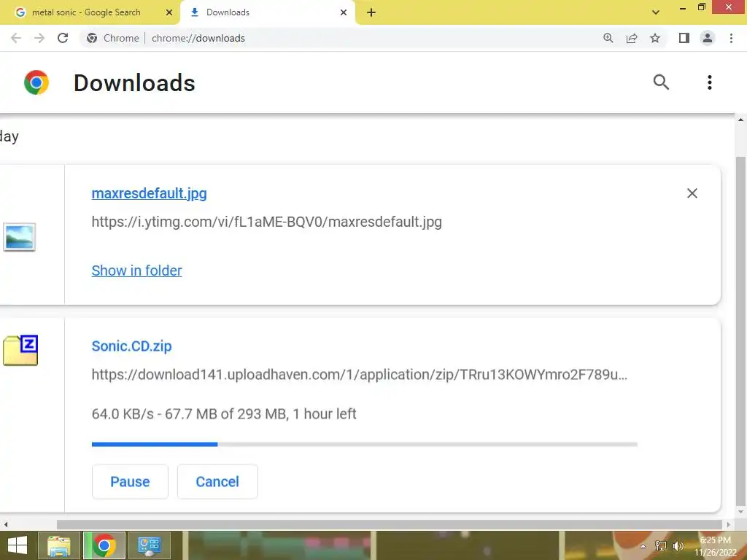Close the Downloads tab

point(344,12)
